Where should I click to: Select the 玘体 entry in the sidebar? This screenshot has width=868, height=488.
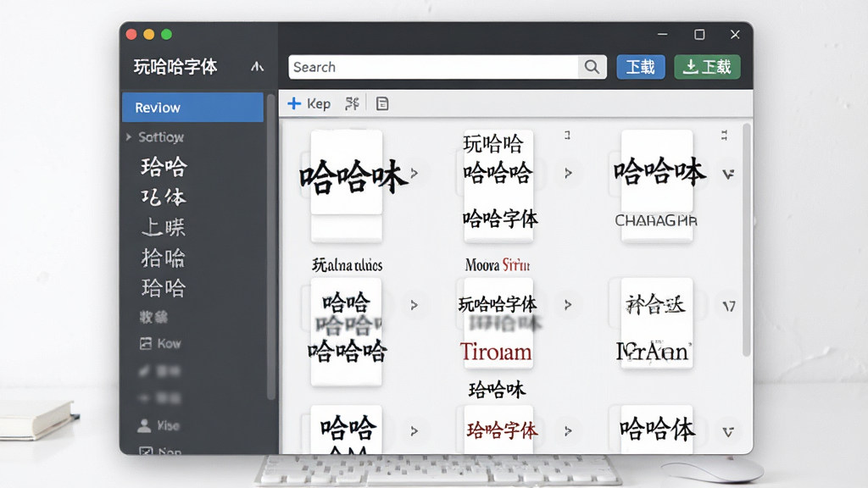164,197
